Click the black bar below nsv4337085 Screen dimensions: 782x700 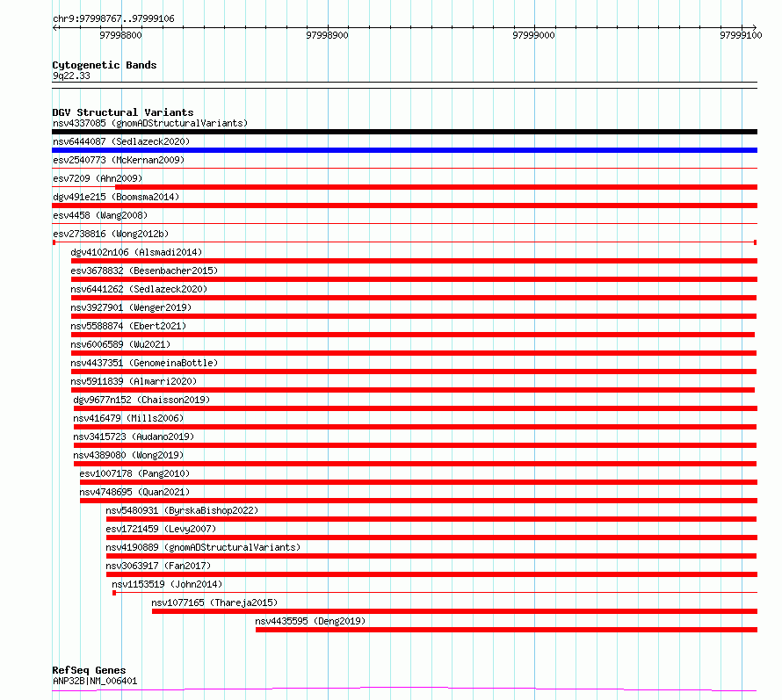pyautogui.click(x=404, y=132)
